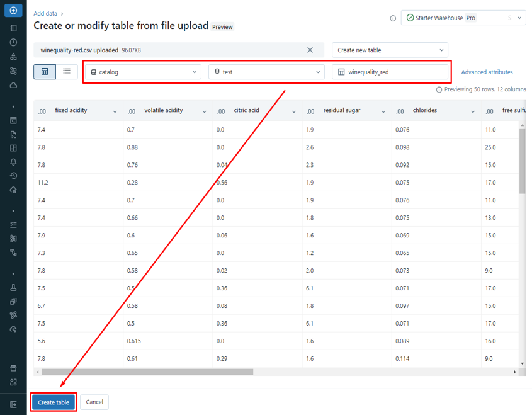Open Catalog shapes icon in sidebar

pyautogui.click(x=13, y=57)
